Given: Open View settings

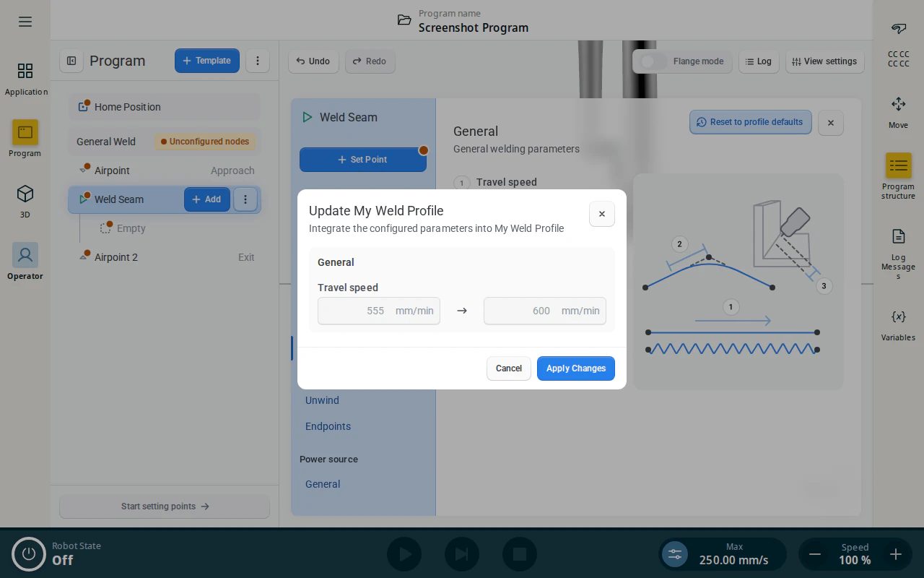Looking at the screenshot, I should coord(824,61).
